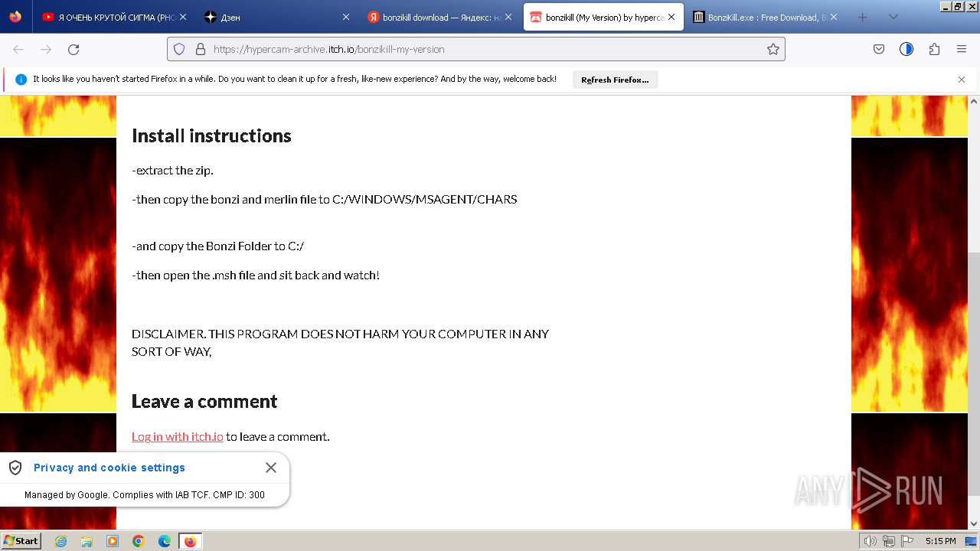The image size is (980, 551).
Task: Click the "open the .msh file" line
Action: pos(256,275)
